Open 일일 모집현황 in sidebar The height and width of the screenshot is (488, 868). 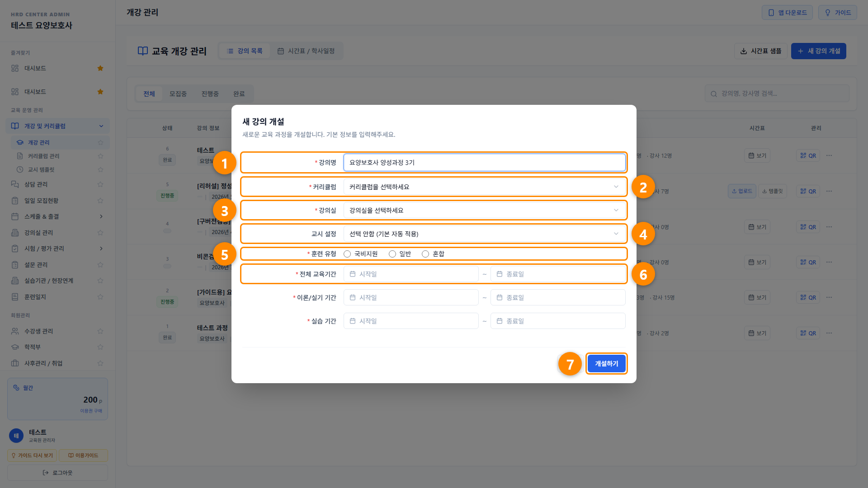[x=41, y=201]
